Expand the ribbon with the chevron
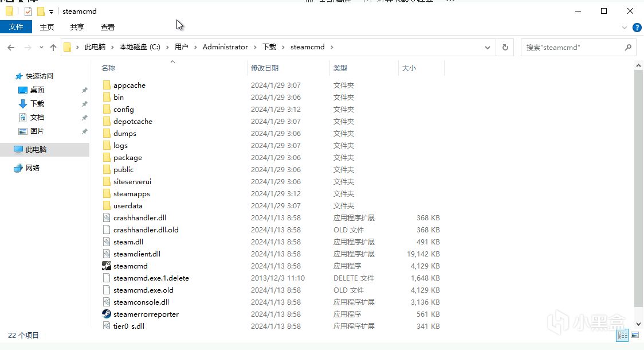644x350 pixels. [x=625, y=28]
